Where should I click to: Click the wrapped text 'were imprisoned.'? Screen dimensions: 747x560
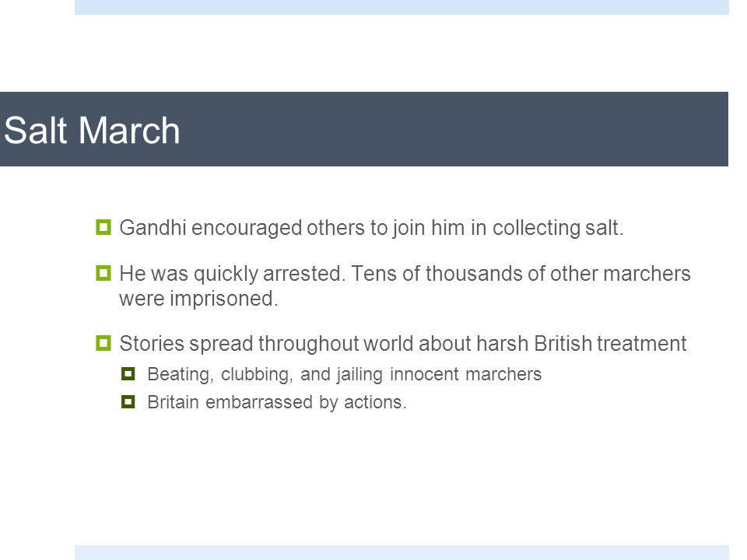[x=198, y=299]
